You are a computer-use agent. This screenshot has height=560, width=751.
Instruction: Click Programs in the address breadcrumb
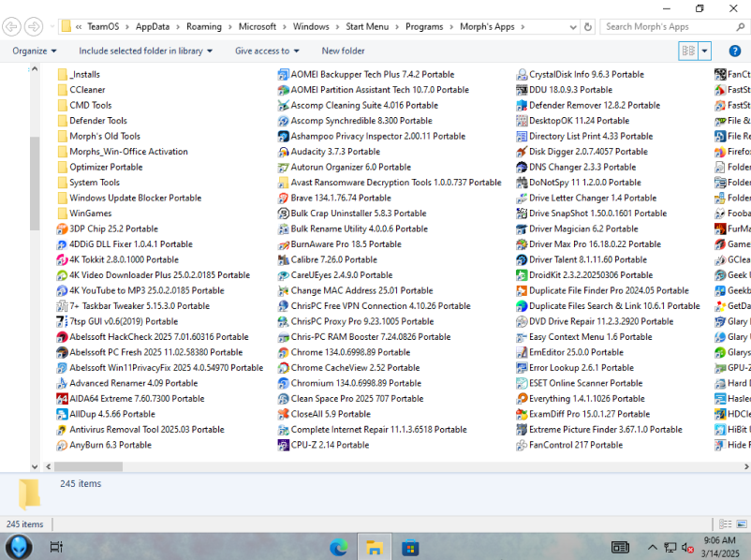pyautogui.click(x=424, y=27)
